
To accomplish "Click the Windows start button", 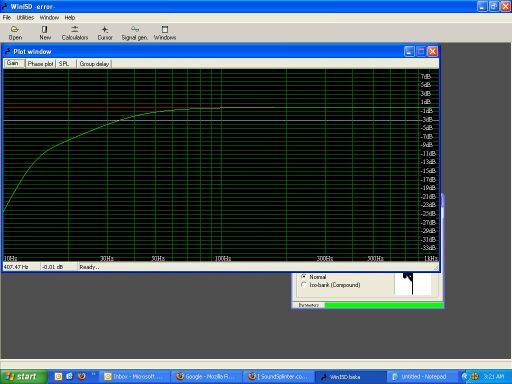I will [x=22, y=377].
